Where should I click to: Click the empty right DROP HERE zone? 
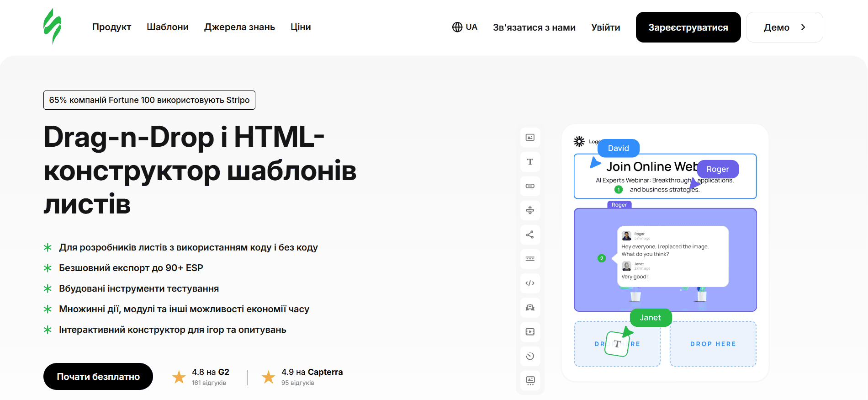click(x=713, y=344)
